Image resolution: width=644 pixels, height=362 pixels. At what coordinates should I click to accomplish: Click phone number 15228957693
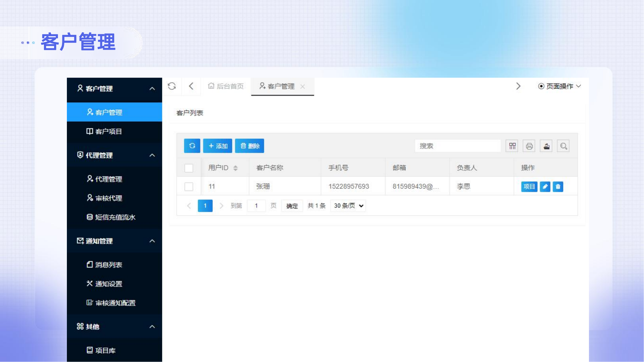coord(349,187)
